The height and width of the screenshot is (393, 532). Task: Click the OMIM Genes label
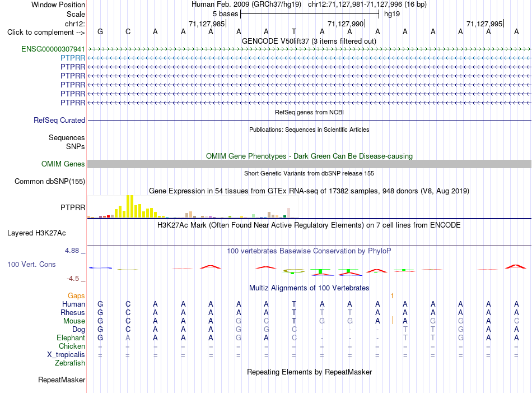(63, 164)
